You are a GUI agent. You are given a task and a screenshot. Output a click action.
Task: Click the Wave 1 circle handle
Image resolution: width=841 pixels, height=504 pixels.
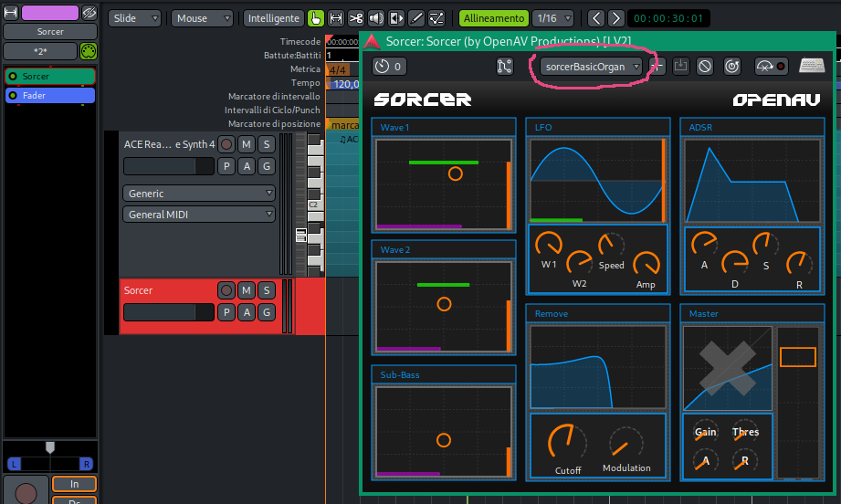pyautogui.click(x=456, y=173)
